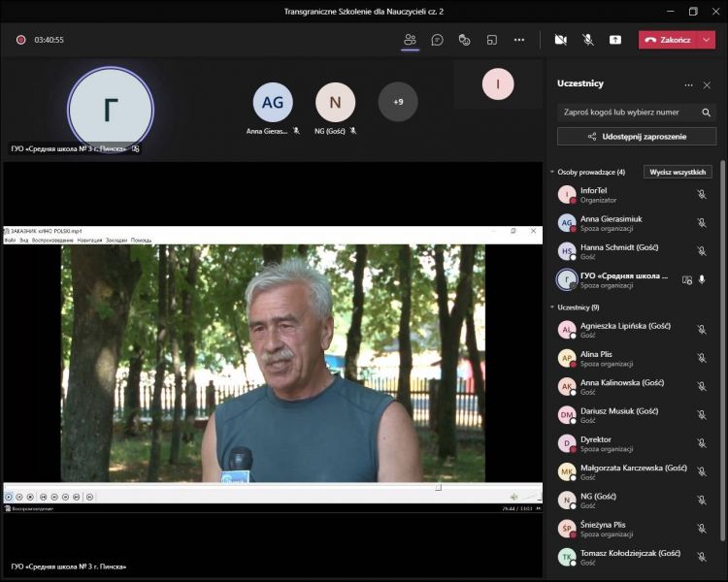This screenshot has height=582, width=728.
Task: Open dropdown arrow next to Zakończ
Action: (x=707, y=40)
